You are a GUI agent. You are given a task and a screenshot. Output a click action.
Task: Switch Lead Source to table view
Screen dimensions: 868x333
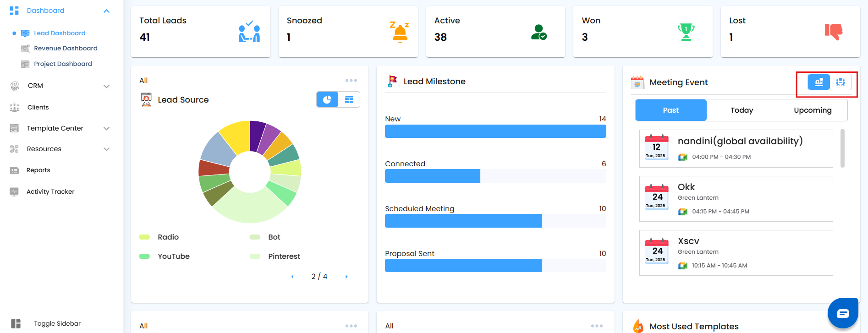pos(349,99)
